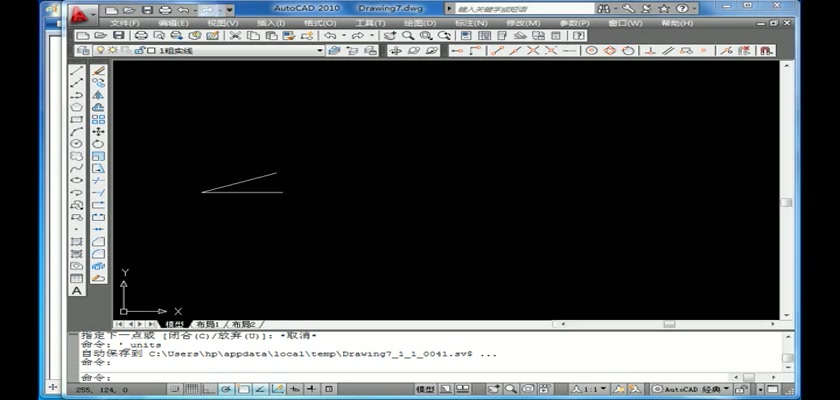Select the Circle draw tool
The image size is (840, 400).
point(77,144)
